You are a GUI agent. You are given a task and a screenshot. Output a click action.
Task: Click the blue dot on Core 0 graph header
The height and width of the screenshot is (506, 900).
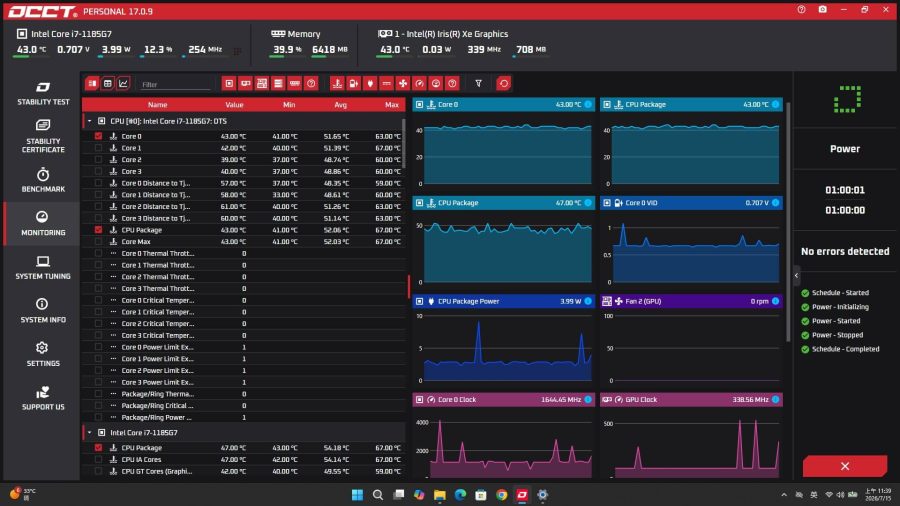tap(588, 104)
